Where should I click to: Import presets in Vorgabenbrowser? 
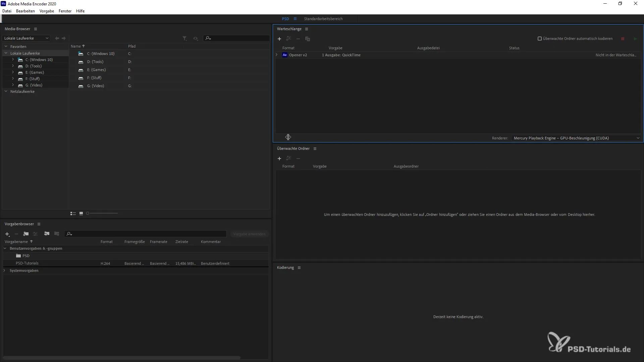47,234
